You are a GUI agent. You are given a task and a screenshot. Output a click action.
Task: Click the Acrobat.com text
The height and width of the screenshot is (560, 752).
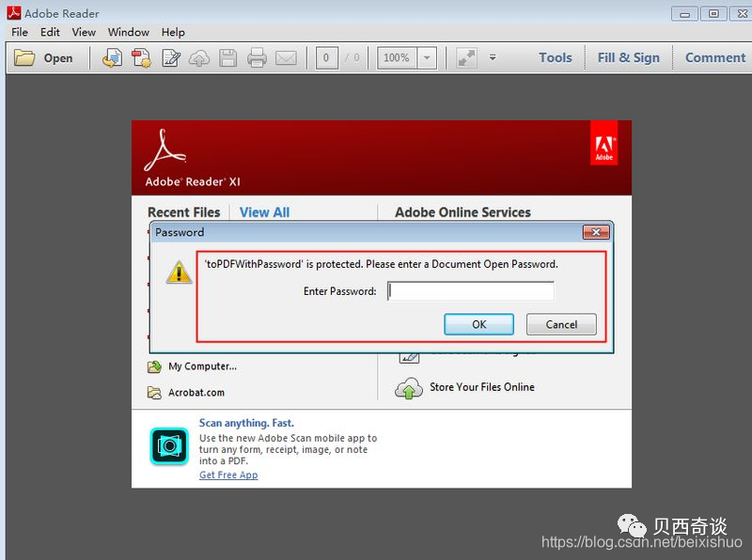(196, 392)
